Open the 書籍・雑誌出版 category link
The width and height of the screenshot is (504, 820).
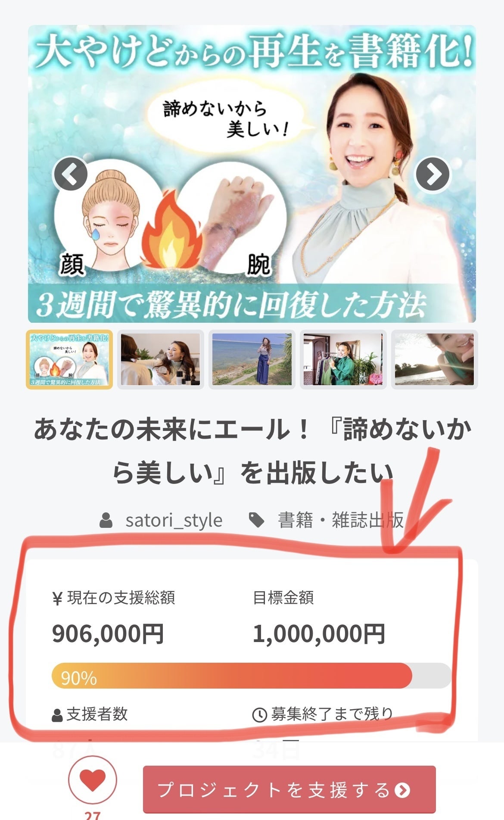coord(340,521)
